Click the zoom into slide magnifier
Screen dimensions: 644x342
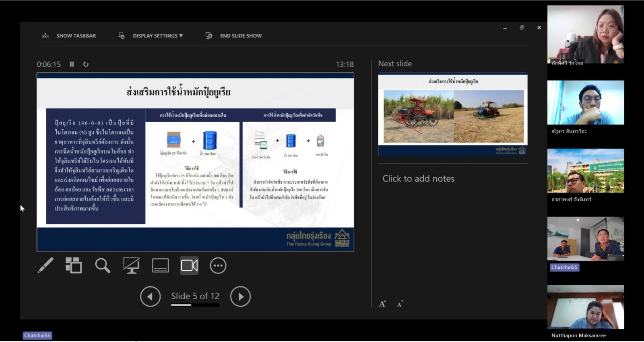coord(102,265)
